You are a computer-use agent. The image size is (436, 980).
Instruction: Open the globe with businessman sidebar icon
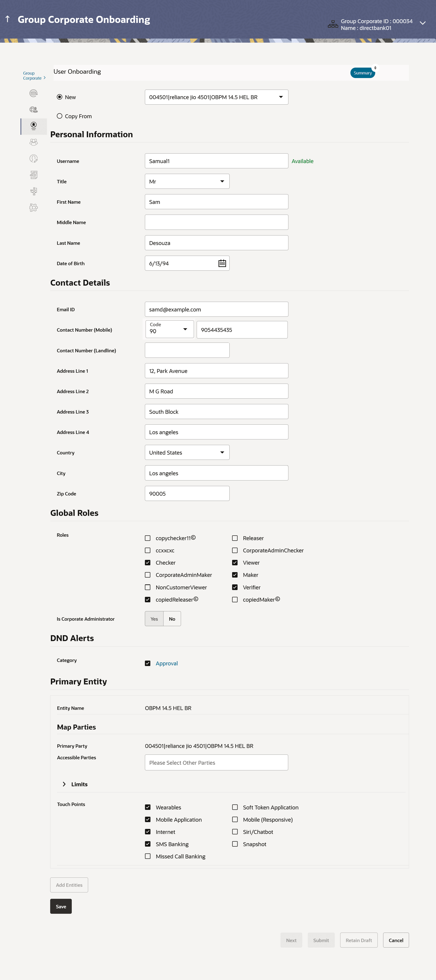34,110
